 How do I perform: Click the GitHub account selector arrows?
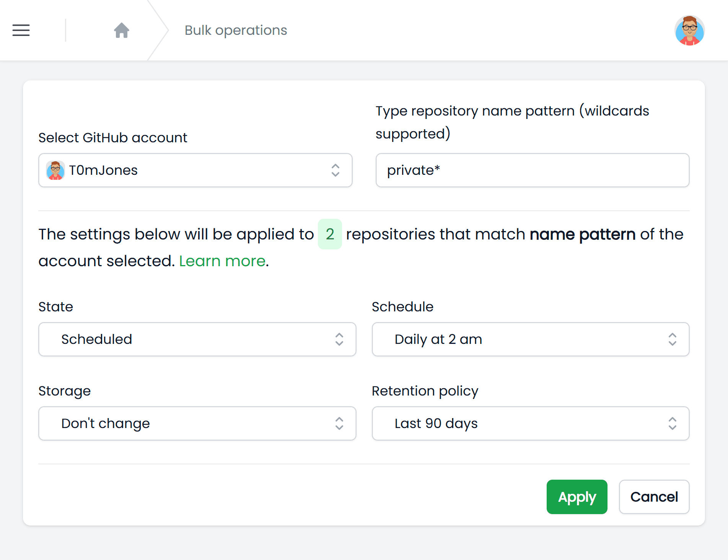click(335, 170)
